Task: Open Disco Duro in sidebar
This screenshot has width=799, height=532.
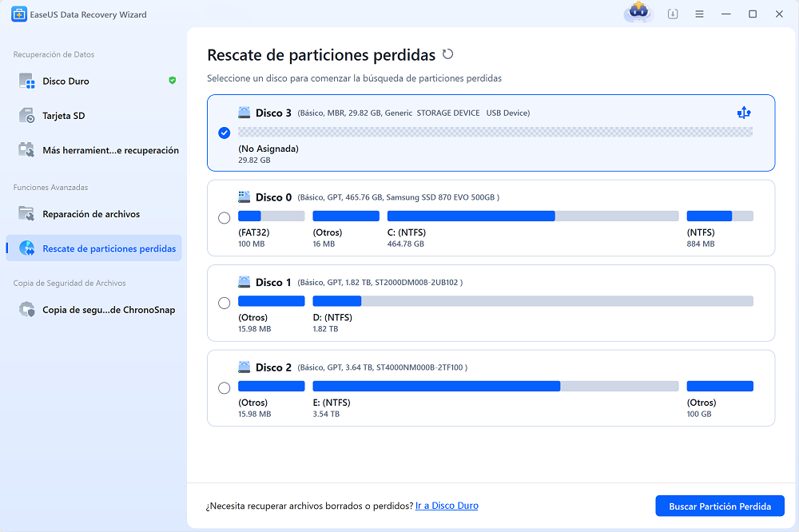Action: (93, 81)
